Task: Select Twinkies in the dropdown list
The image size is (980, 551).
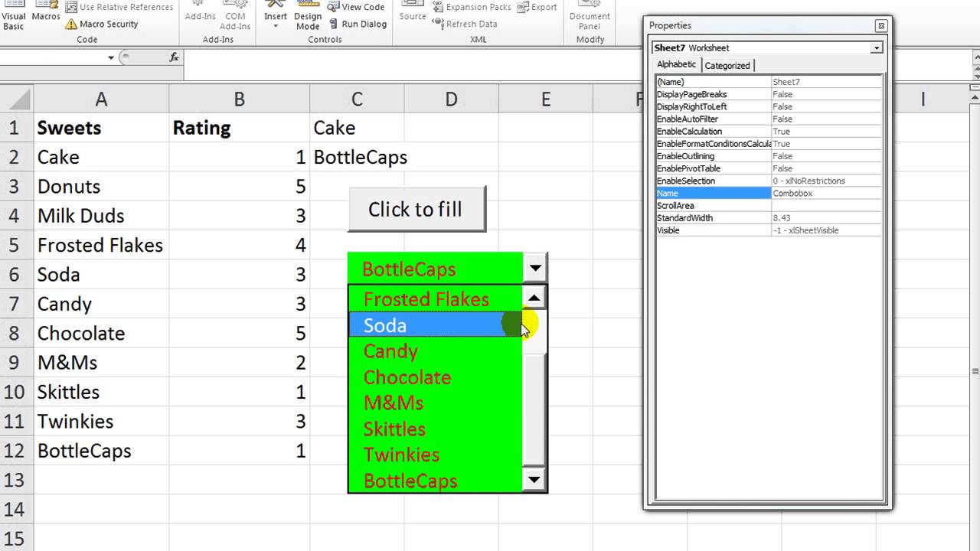Action: click(435, 455)
